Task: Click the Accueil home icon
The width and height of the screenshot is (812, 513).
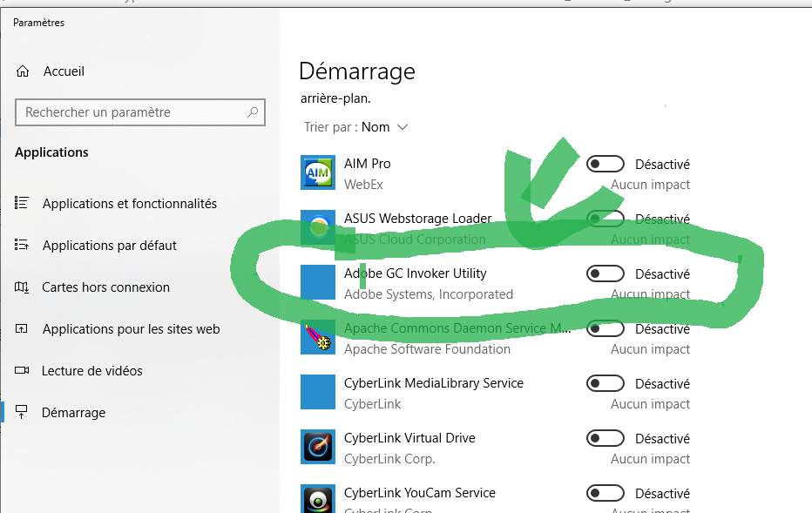Action: pyautogui.click(x=23, y=71)
